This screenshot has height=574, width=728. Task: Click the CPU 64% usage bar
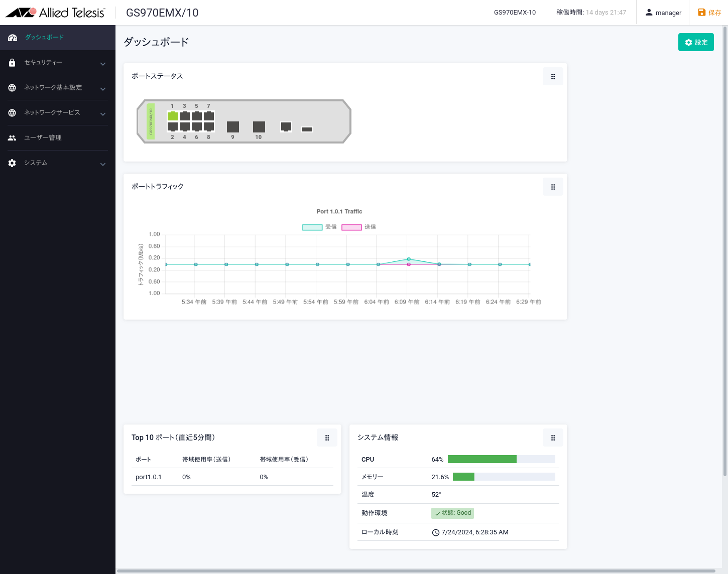pyautogui.click(x=502, y=459)
